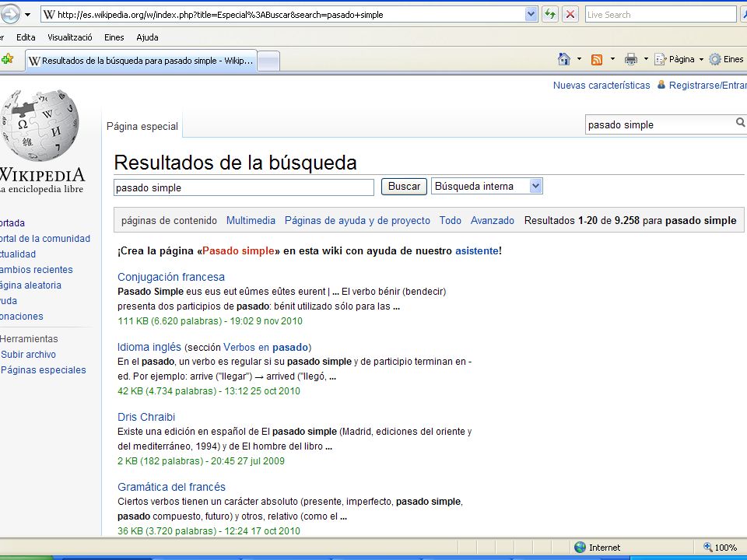This screenshot has width=747, height=560.
Task: Select the Multimedia search profile
Action: click(x=251, y=220)
